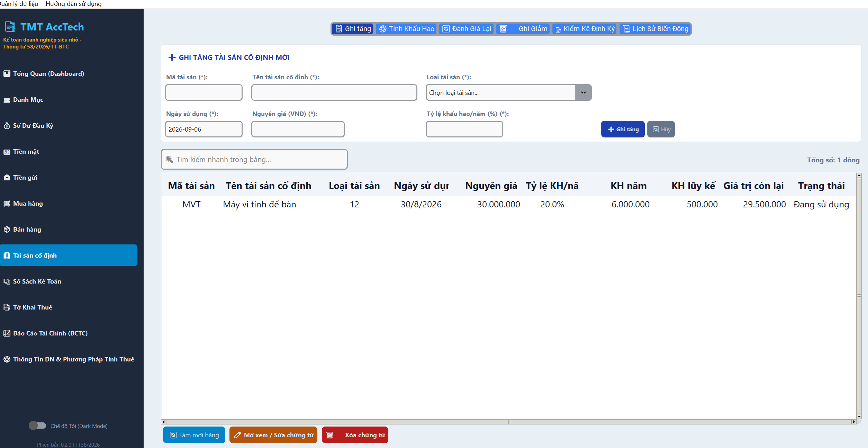This screenshot has height=448, width=868.
Task: Switch to the Kiểm Kê Định Kỳ tab
Action: [585, 29]
